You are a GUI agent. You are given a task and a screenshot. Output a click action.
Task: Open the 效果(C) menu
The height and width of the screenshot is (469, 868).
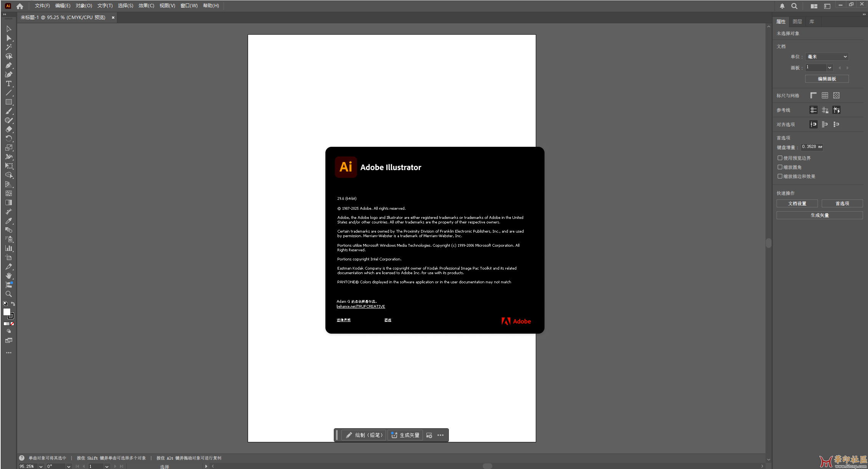tap(146, 6)
